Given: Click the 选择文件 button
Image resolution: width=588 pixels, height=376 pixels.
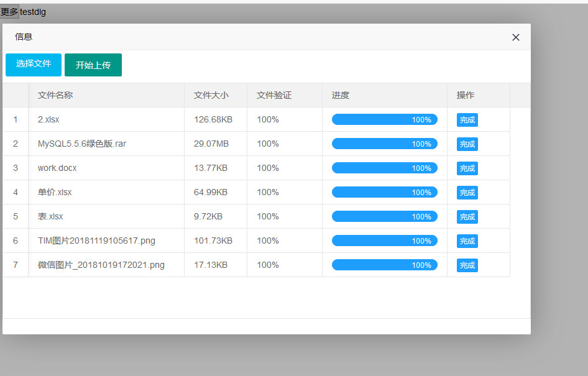Looking at the screenshot, I should (34, 65).
